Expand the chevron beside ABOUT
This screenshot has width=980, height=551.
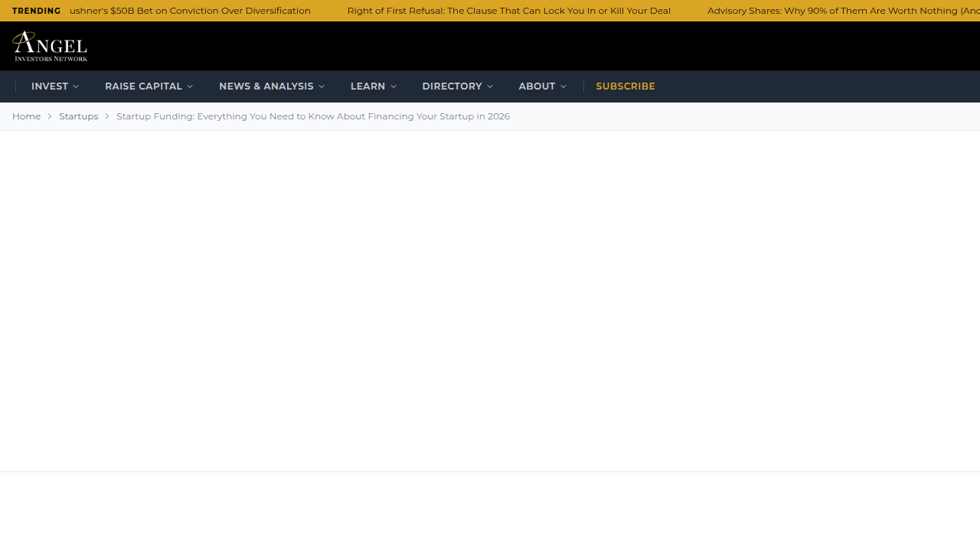pyautogui.click(x=563, y=86)
